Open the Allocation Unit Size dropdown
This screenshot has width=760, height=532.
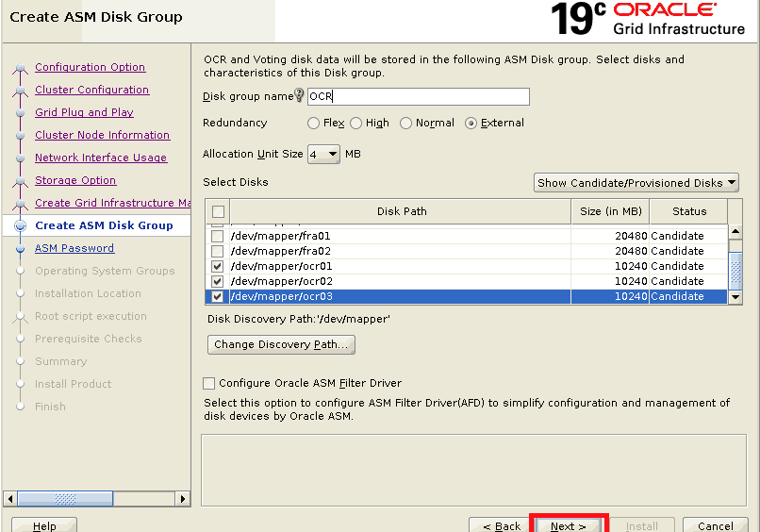(323, 154)
